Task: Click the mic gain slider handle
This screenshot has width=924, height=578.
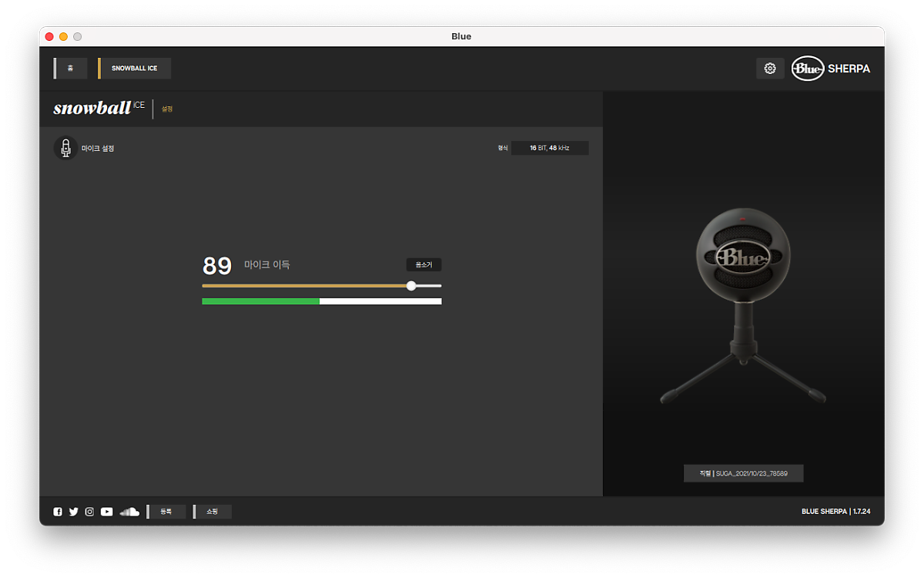Action: coord(411,285)
